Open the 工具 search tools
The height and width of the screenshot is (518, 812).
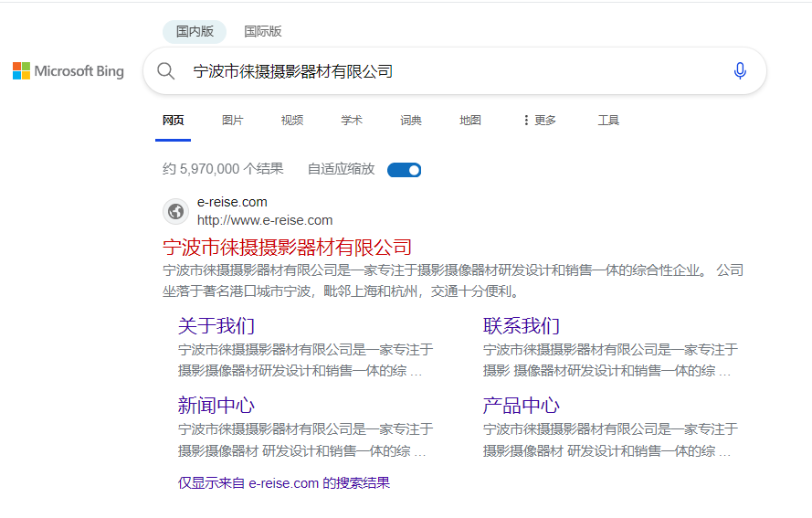coord(608,121)
